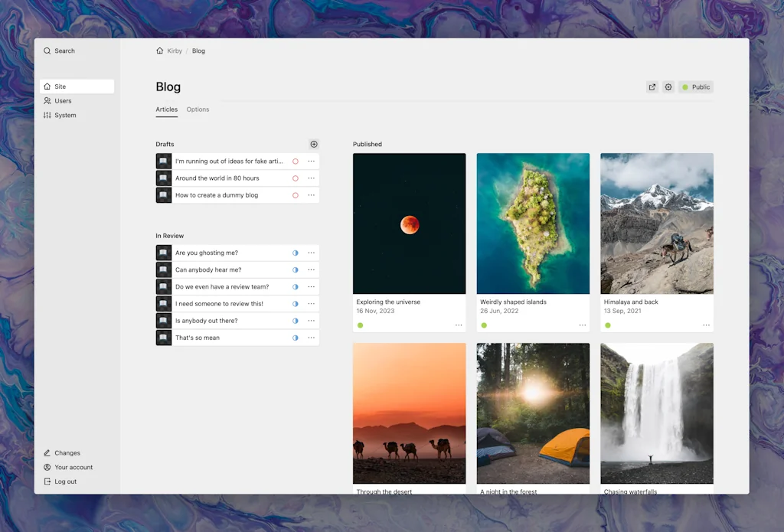Switch to the Options tab
Image resolution: width=784 pixels, height=532 pixels.
[198, 109]
